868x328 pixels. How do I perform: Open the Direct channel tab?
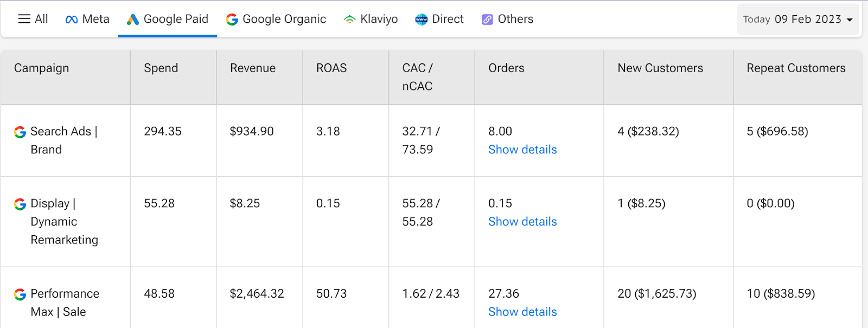click(448, 20)
